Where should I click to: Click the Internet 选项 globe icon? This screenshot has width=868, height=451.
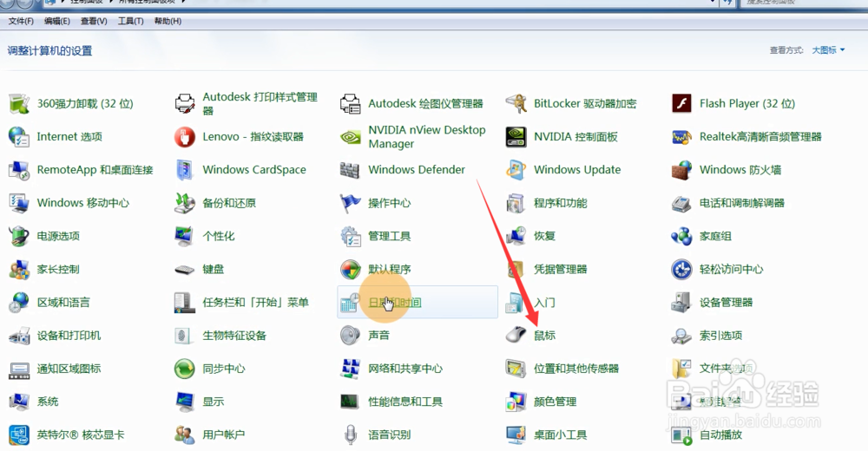pos(19,137)
